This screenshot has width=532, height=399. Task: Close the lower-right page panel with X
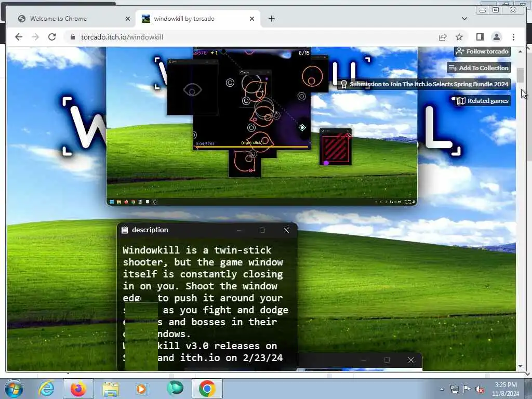[411, 360]
